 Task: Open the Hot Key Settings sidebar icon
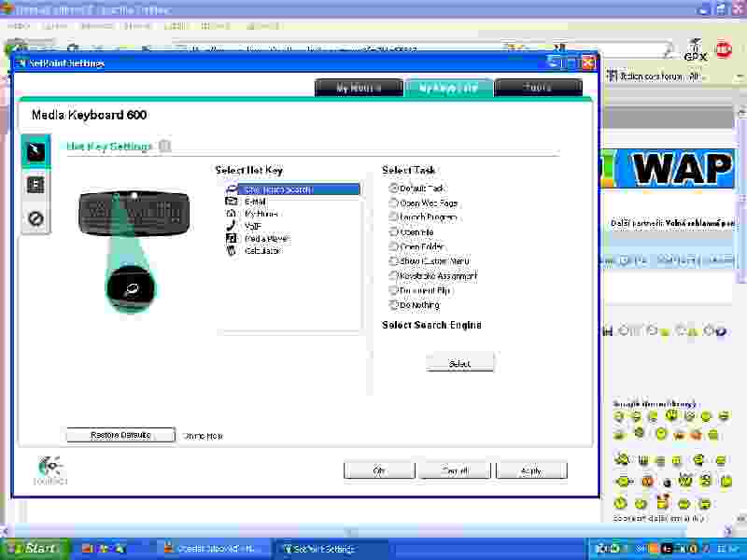[x=35, y=151]
